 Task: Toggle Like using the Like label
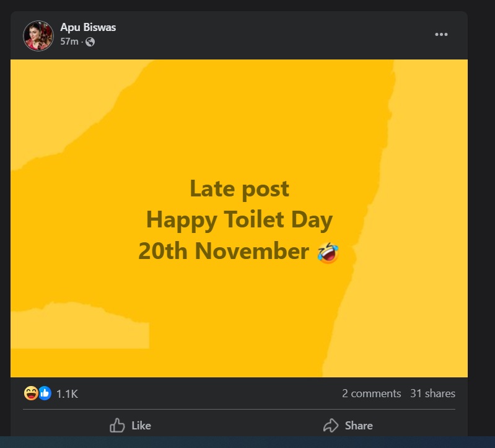click(x=141, y=426)
